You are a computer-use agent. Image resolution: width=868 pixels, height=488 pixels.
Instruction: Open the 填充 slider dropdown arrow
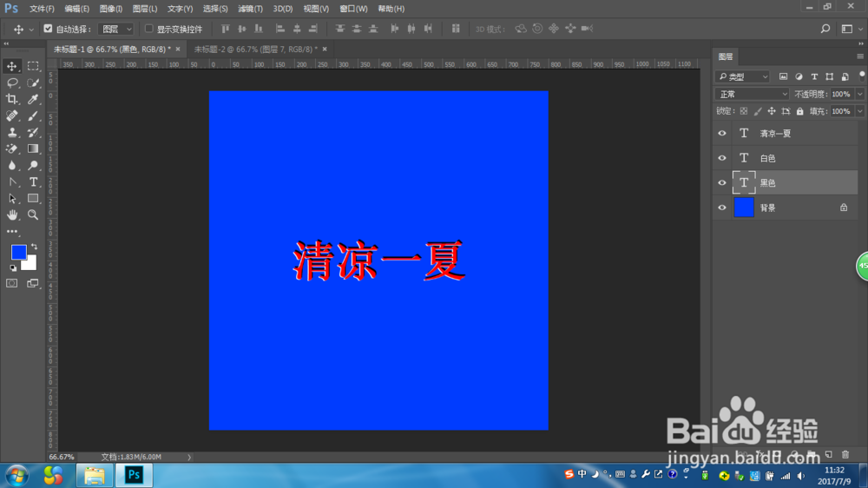859,111
